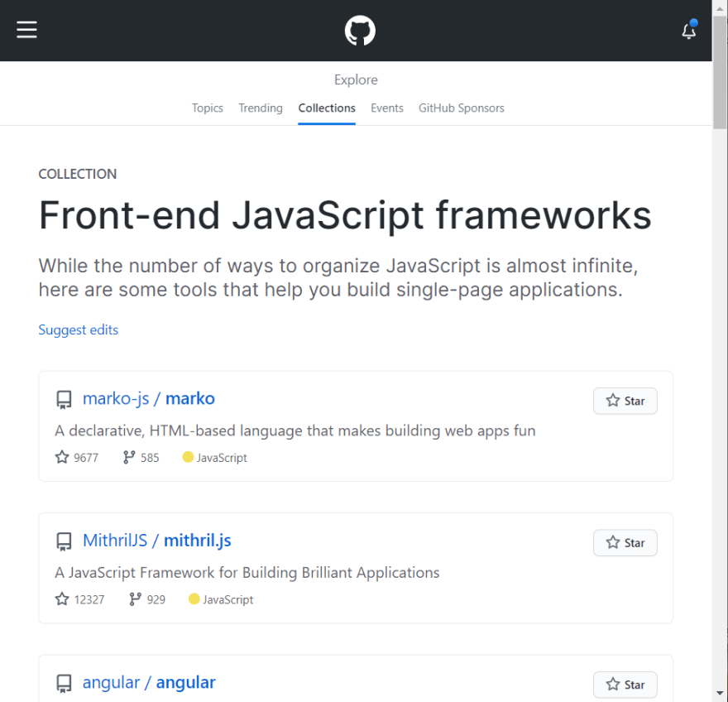Select the Collections tab
The width and height of the screenshot is (728, 702).
[x=327, y=108]
